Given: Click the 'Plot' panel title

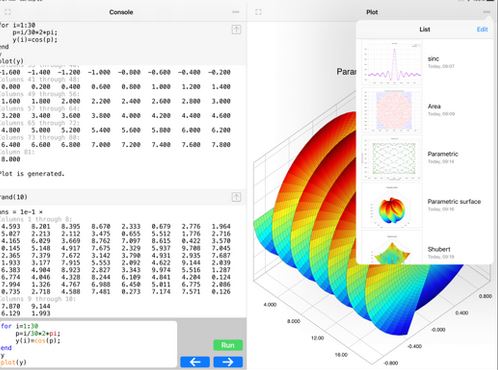Looking at the screenshot, I should (x=372, y=12).
